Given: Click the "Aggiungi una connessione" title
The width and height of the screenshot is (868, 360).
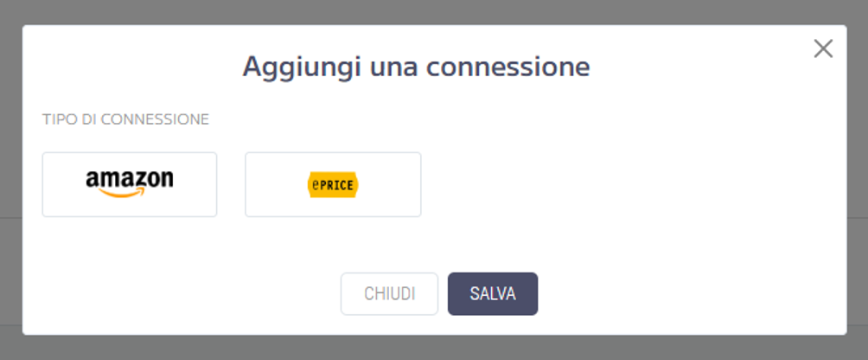Looking at the screenshot, I should (417, 67).
